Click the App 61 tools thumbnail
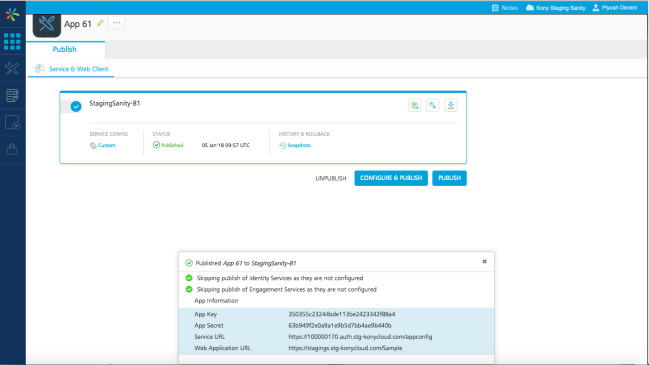The height and width of the screenshot is (365, 649). 47,25
